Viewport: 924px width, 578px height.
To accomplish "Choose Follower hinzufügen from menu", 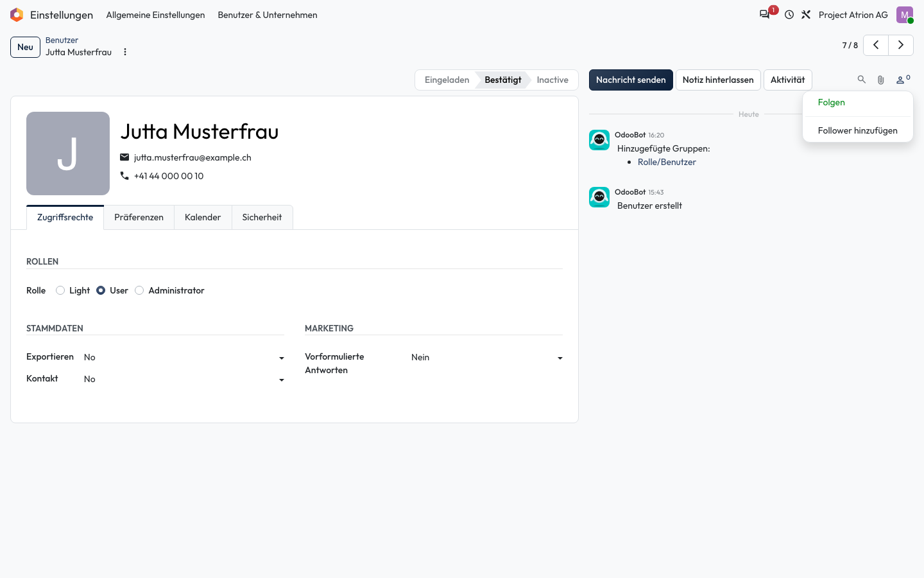I will pyautogui.click(x=857, y=130).
